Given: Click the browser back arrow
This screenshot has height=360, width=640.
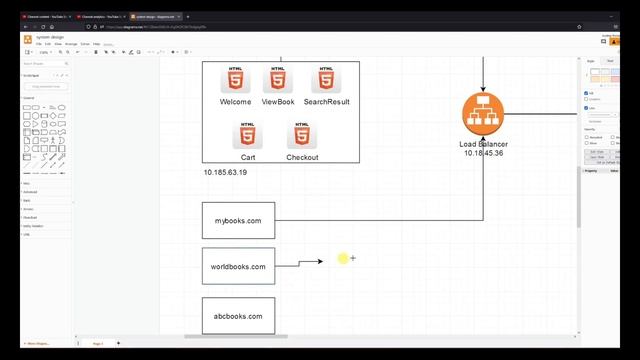Looking at the screenshot, I should (26, 27).
